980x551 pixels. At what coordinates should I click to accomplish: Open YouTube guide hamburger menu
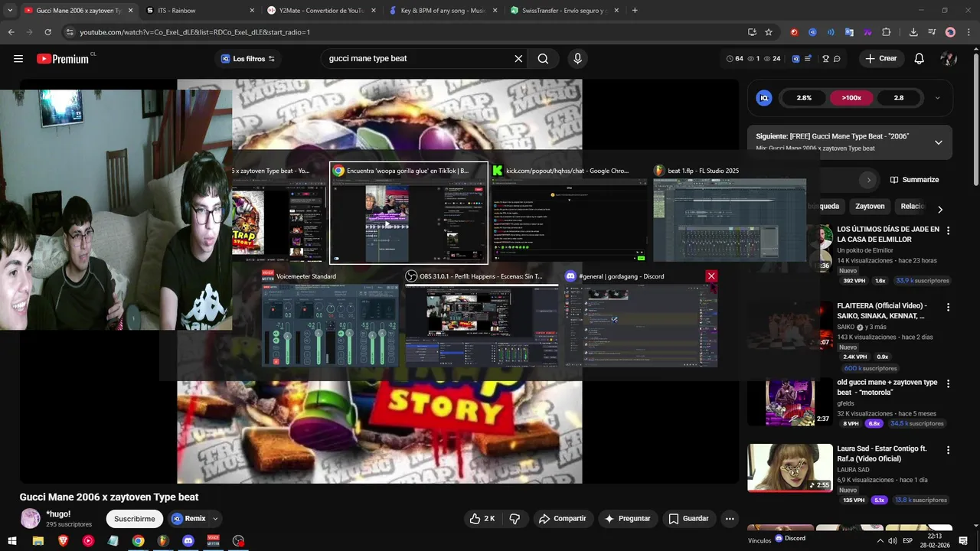point(18,58)
